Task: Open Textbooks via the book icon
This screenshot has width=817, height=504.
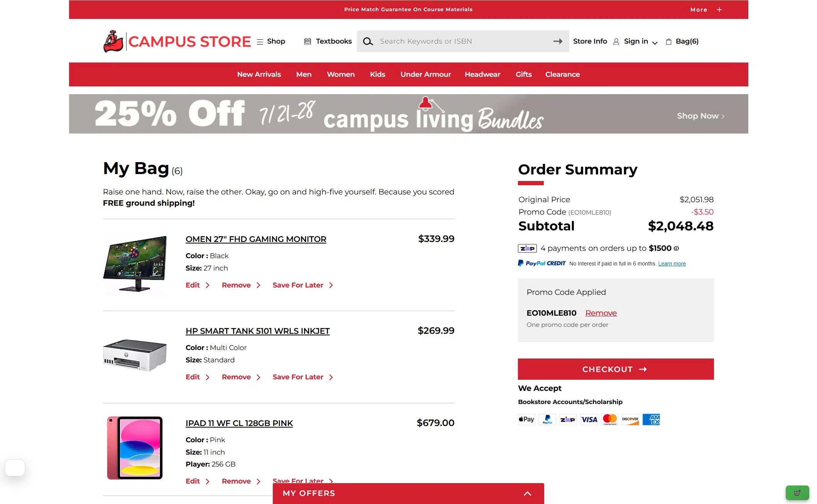Action: tap(308, 41)
